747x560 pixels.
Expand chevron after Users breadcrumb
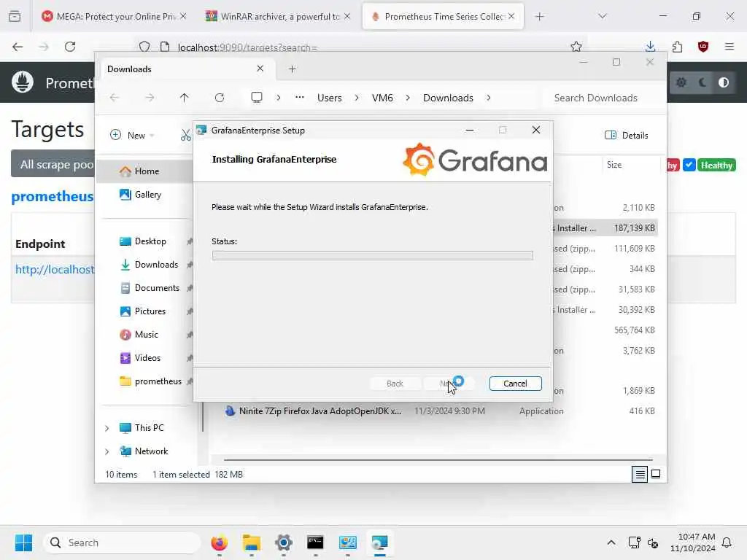(357, 98)
